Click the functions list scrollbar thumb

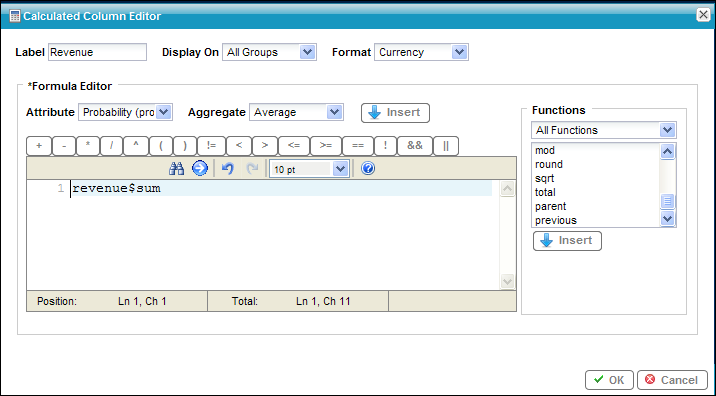tap(667, 201)
